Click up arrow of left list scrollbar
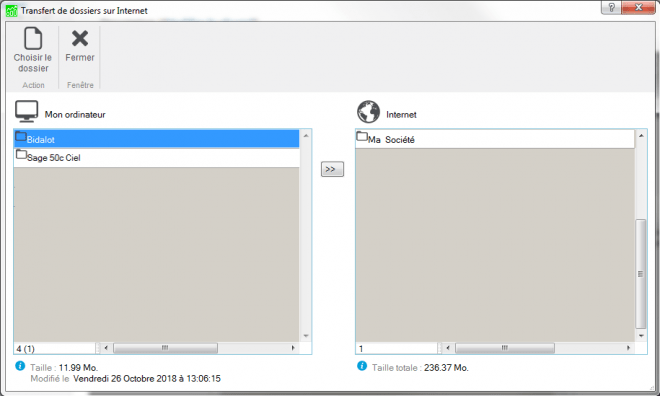 (x=306, y=136)
